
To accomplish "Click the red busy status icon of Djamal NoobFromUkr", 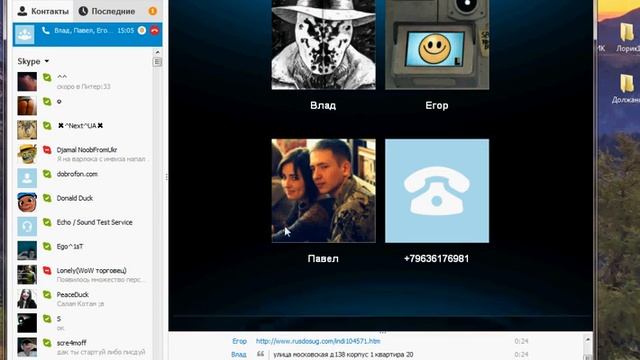I will pyautogui.click(x=47, y=150).
